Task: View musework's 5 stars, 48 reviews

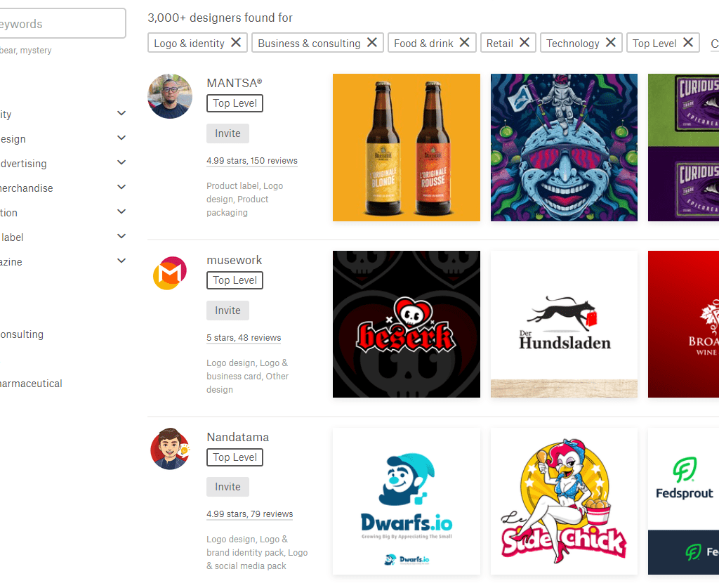Action: (244, 338)
